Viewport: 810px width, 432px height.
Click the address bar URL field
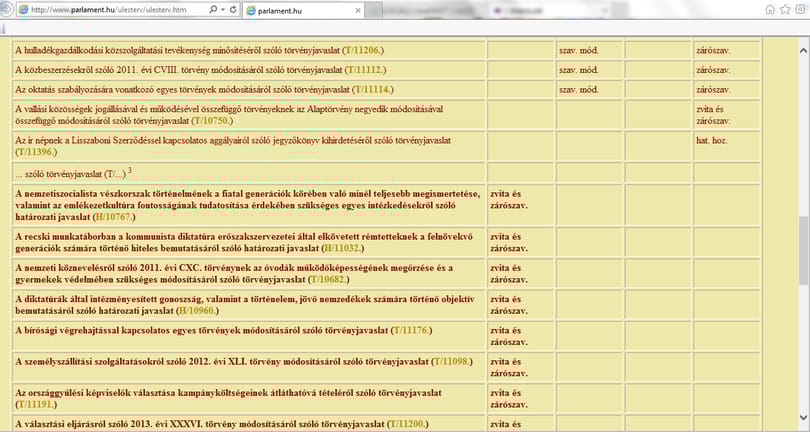pyautogui.click(x=111, y=9)
